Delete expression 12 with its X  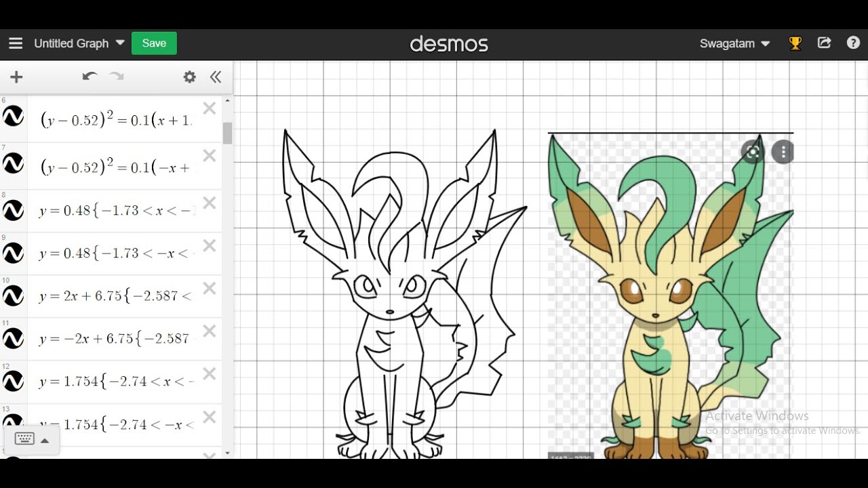(210, 373)
